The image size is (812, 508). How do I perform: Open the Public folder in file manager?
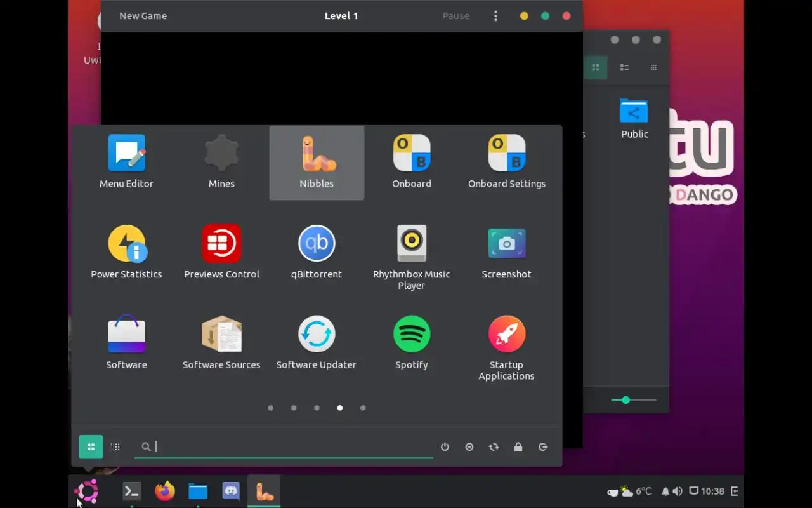click(x=634, y=118)
